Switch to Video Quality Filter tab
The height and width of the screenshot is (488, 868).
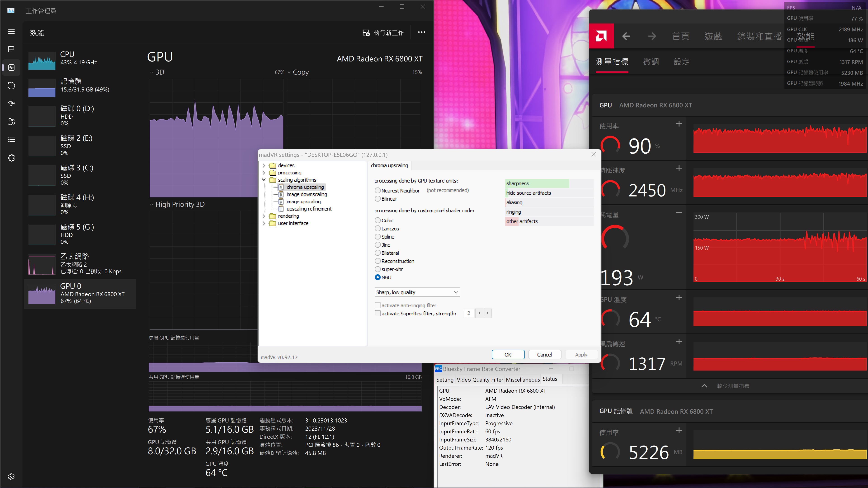coord(479,380)
